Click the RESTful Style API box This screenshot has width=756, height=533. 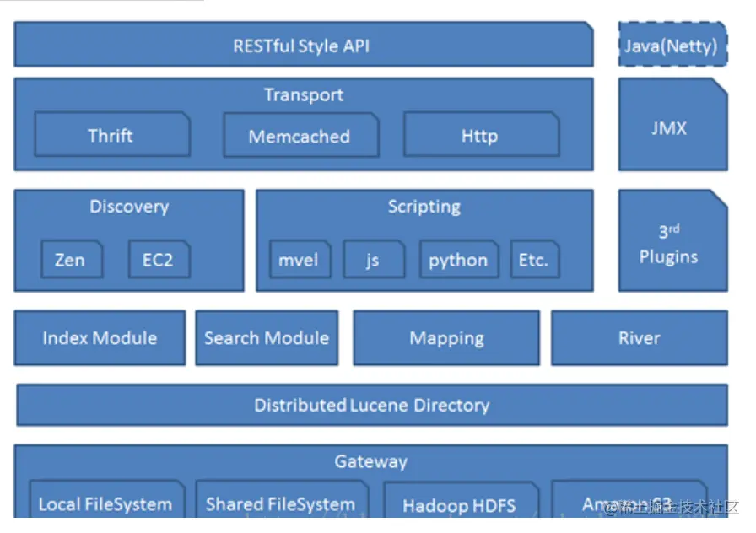coord(304,45)
